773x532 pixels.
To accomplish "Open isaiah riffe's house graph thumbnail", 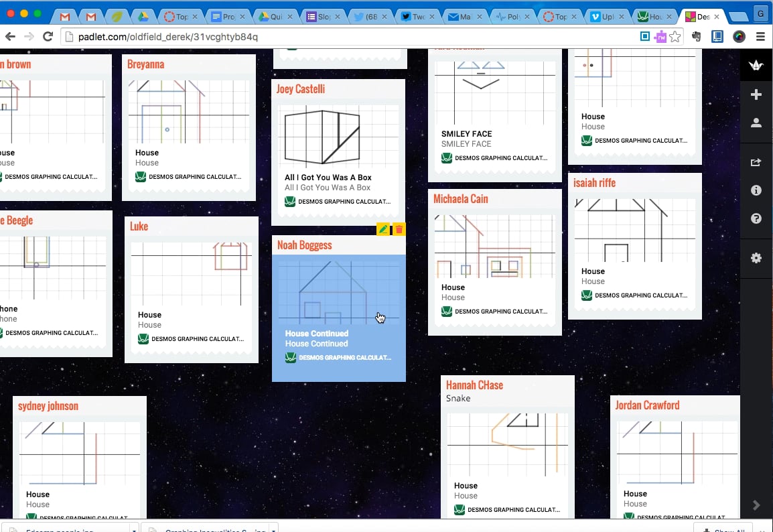I will [x=635, y=230].
